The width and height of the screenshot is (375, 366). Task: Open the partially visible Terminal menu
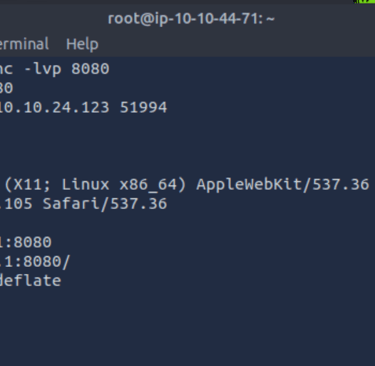click(24, 44)
